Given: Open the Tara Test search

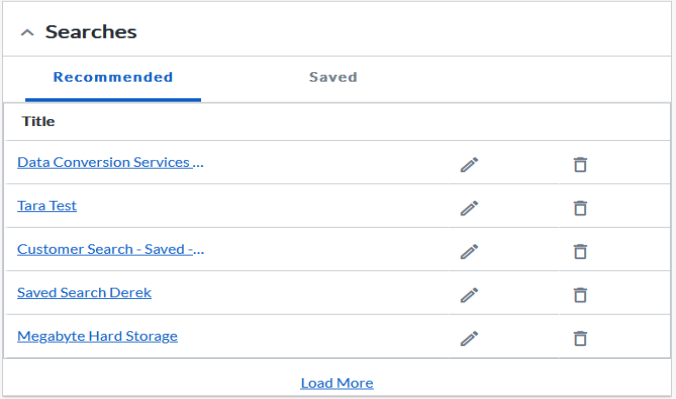Looking at the screenshot, I should pyautogui.click(x=47, y=206).
